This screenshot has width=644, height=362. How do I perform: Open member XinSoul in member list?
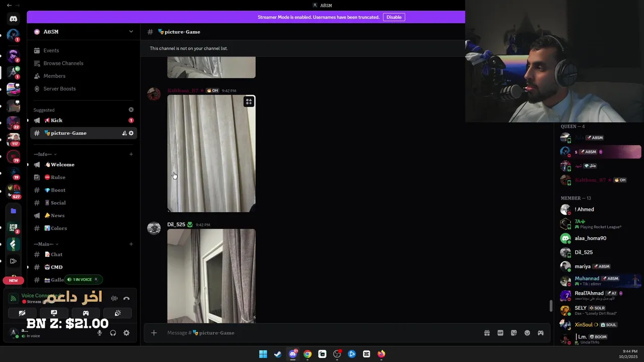pyautogui.click(x=600, y=325)
